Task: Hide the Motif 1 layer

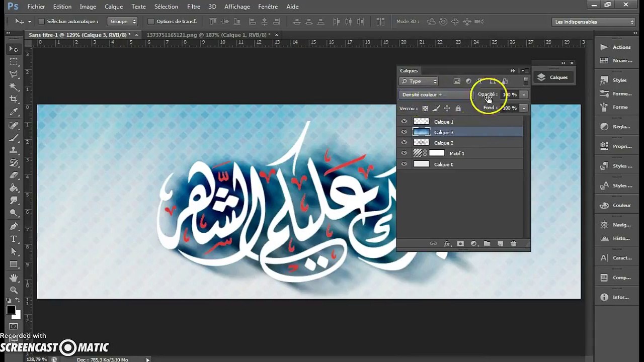Action: click(404, 153)
